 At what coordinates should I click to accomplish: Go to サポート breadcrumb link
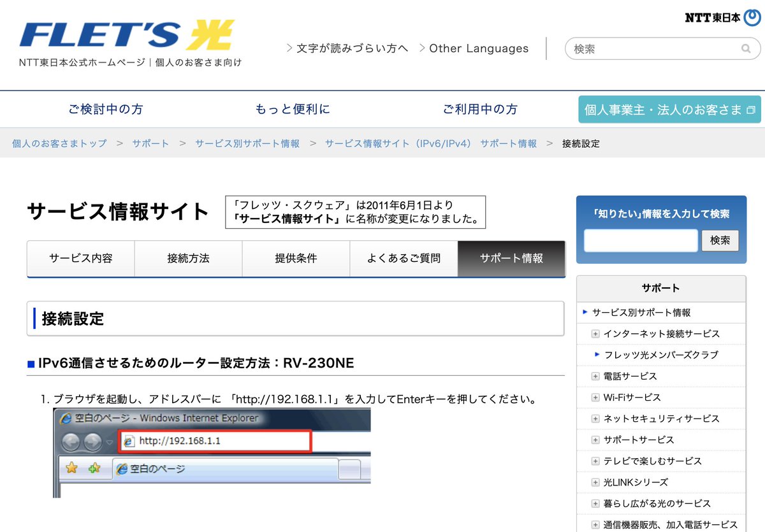coord(151,143)
